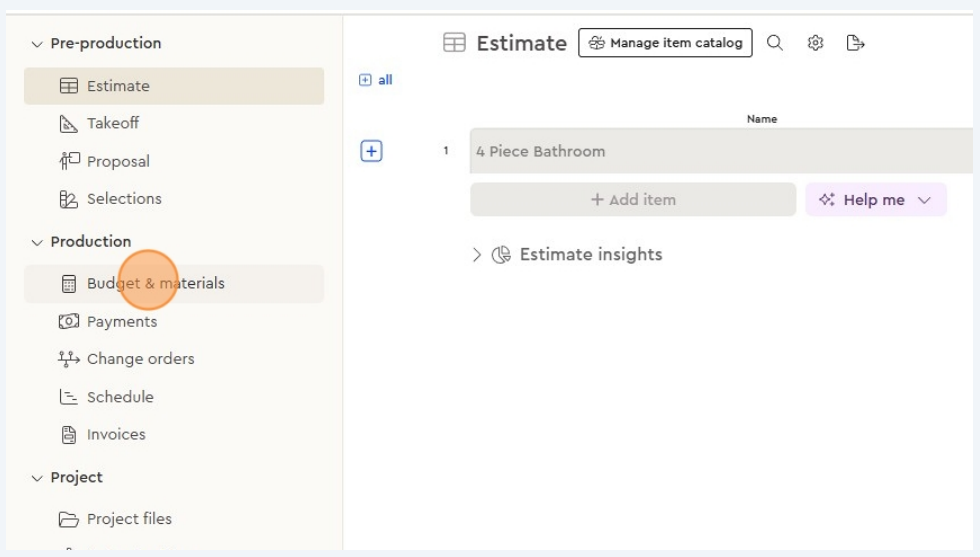Collapse the Production section chevron
This screenshot has height=557, width=980.
37,242
